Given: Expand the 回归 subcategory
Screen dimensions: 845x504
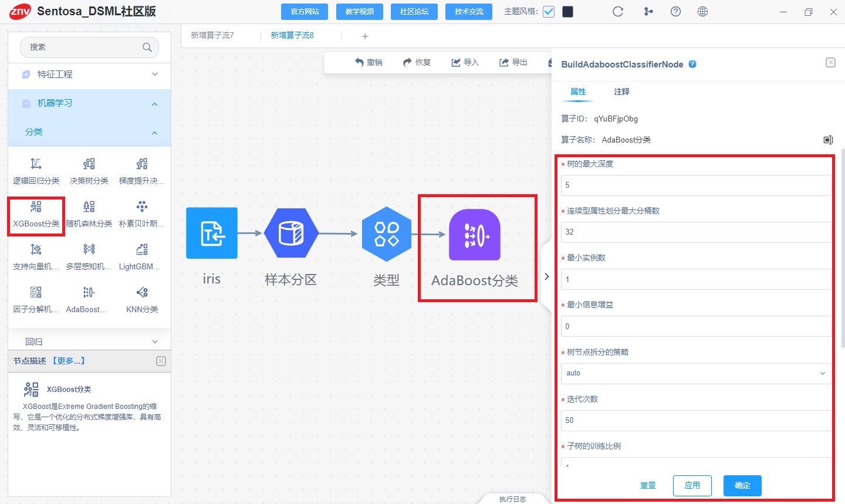Looking at the screenshot, I should coord(89,341).
